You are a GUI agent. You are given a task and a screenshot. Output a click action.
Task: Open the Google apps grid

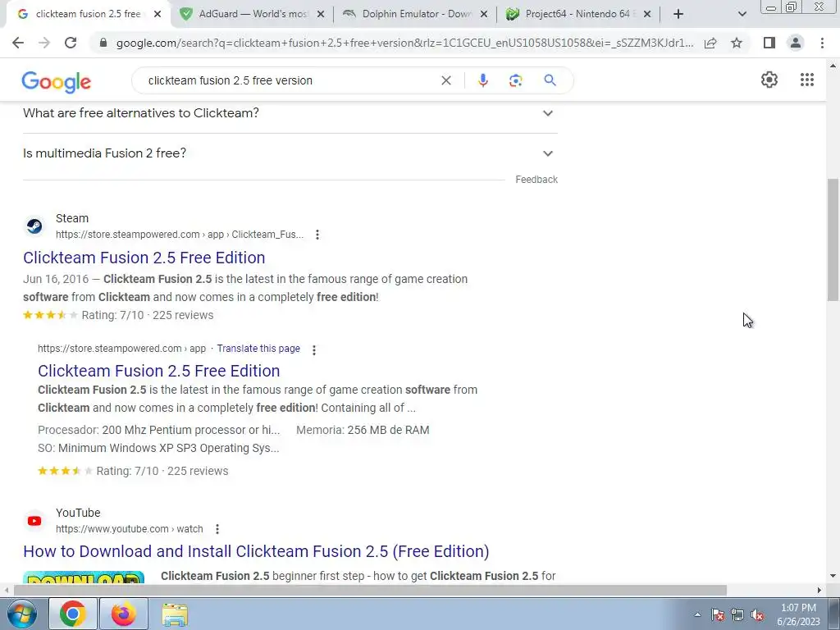pyautogui.click(x=807, y=80)
